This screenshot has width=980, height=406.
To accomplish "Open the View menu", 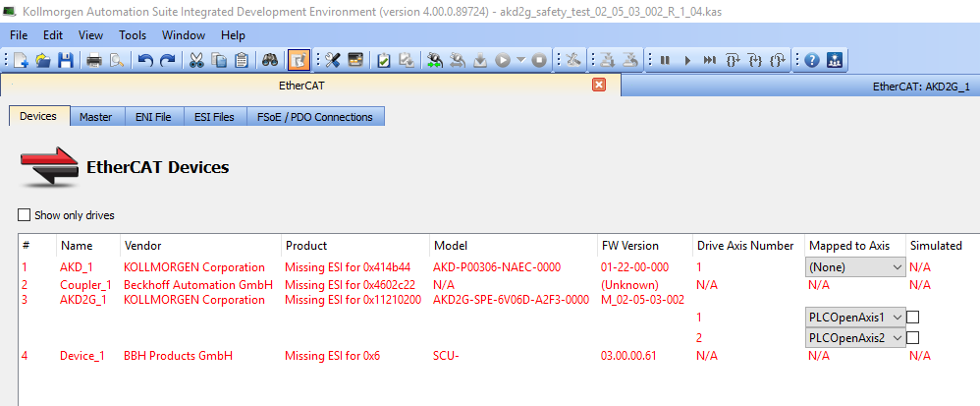I will click(x=91, y=35).
